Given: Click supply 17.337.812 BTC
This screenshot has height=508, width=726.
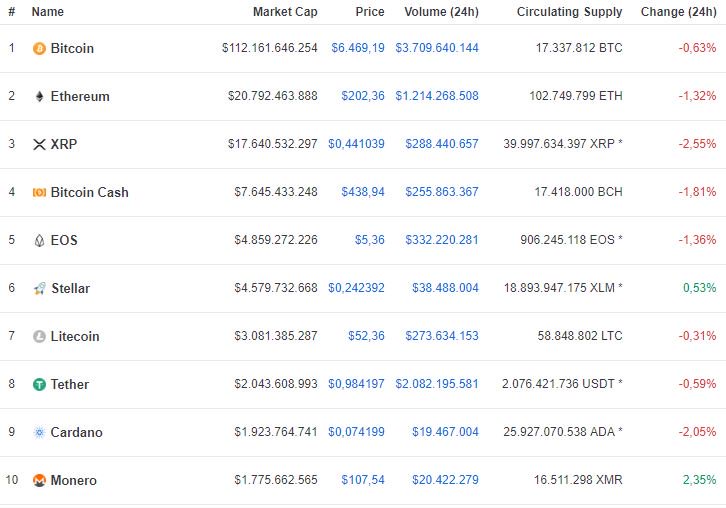Looking at the screenshot, I should (579, 48).
